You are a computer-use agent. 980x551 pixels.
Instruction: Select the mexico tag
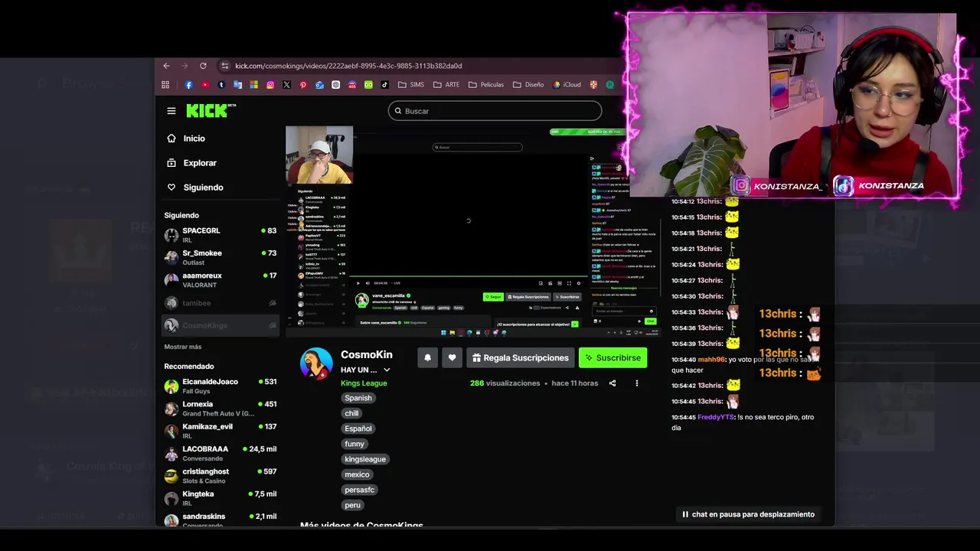(357, 474)
